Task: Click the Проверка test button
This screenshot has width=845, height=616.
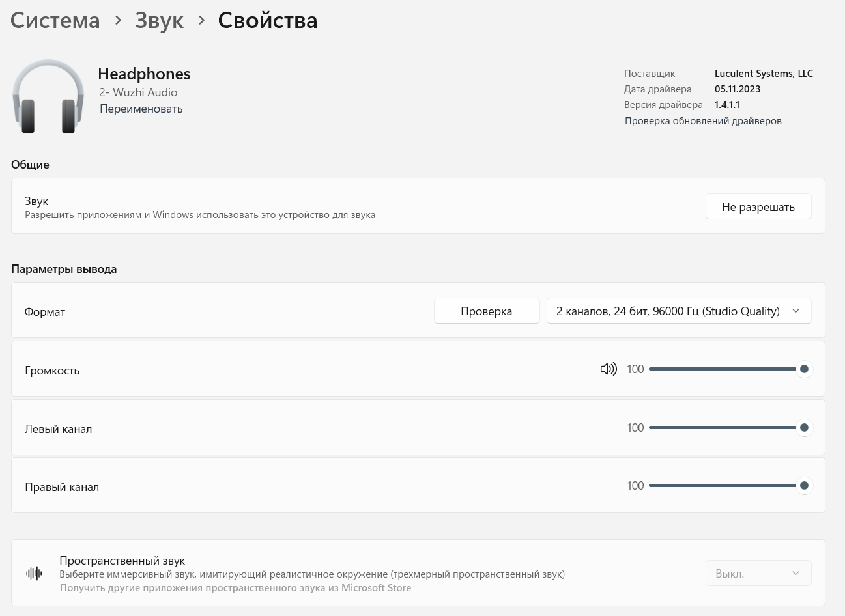Action: pos(486,311)
